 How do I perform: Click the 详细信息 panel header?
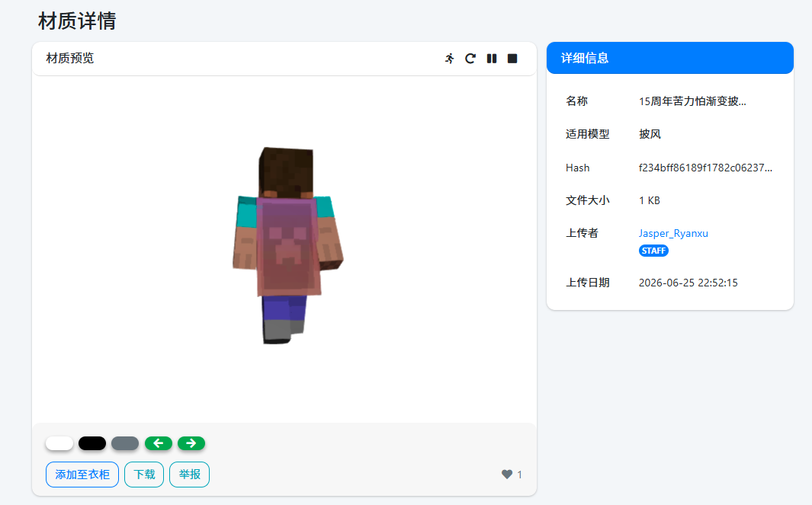click(670, 58)
